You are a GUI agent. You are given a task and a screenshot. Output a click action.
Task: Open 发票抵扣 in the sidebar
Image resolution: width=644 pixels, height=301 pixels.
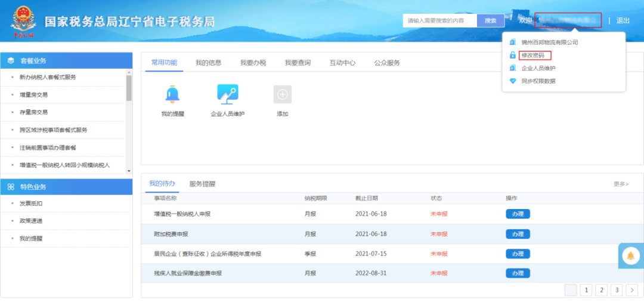pyautogui.click(x=30, y=204)
